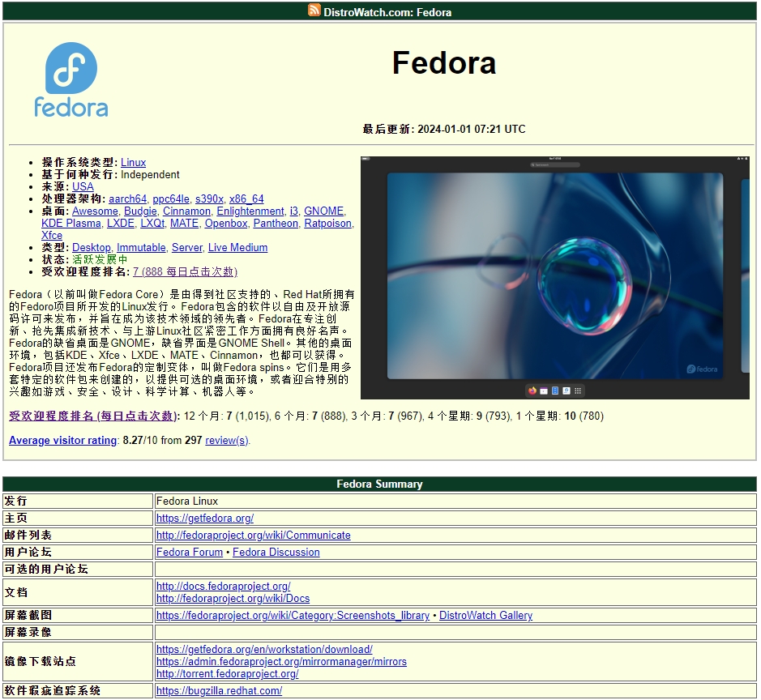This screenshot has height=700, width=761.
Task: Open the docs.fedoraproject.org documentation link
Action: coord(223,586)
